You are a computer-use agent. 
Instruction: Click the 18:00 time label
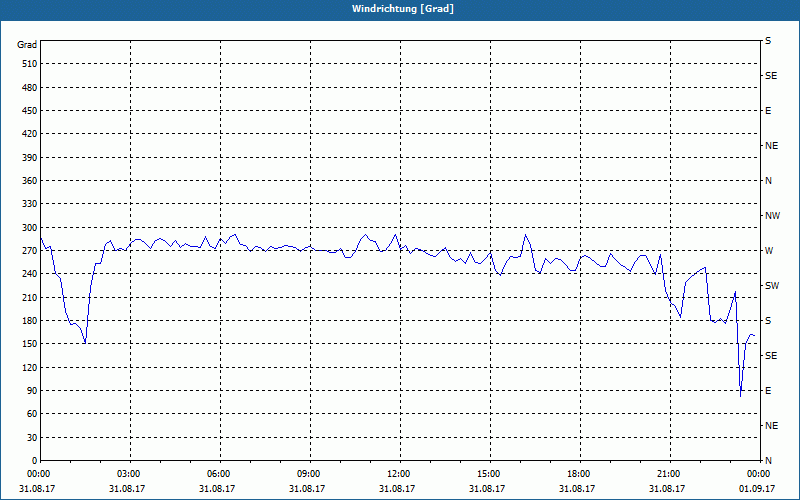pyautogui.click(x=578, y=474)
